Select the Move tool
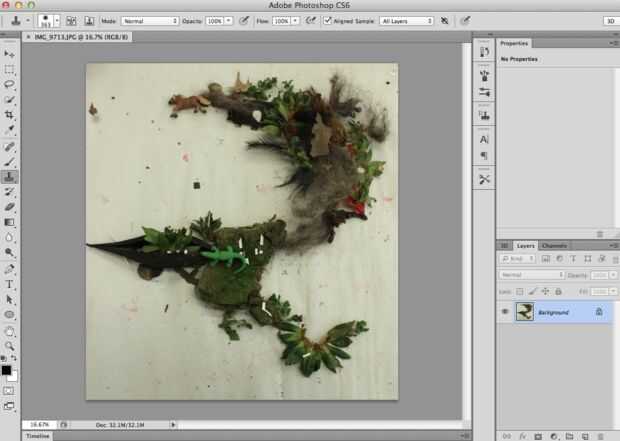The width and height of the screenshot is (620, 441). point(9,53)
